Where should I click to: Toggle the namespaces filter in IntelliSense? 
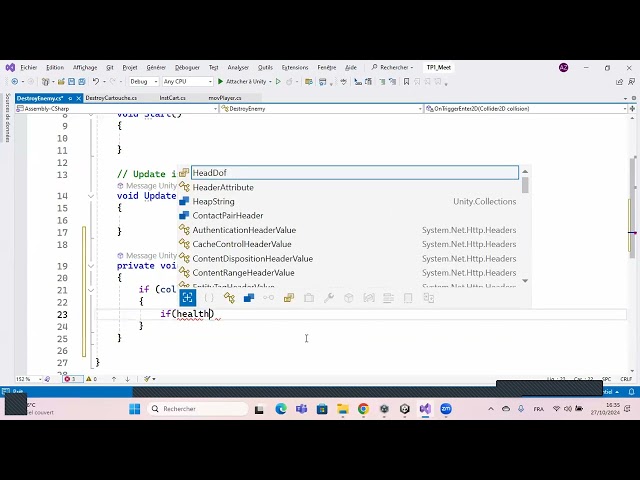(209, 298)
